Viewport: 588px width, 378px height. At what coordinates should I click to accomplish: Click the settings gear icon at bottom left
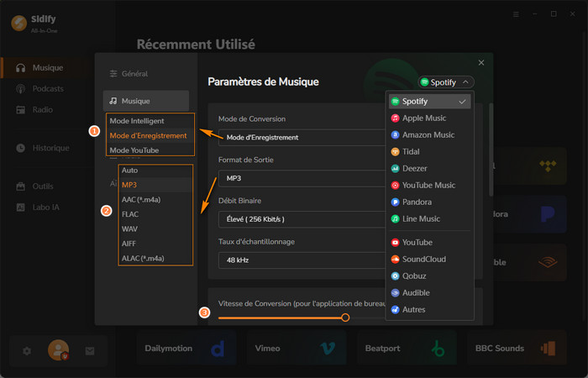coord(27,350)
